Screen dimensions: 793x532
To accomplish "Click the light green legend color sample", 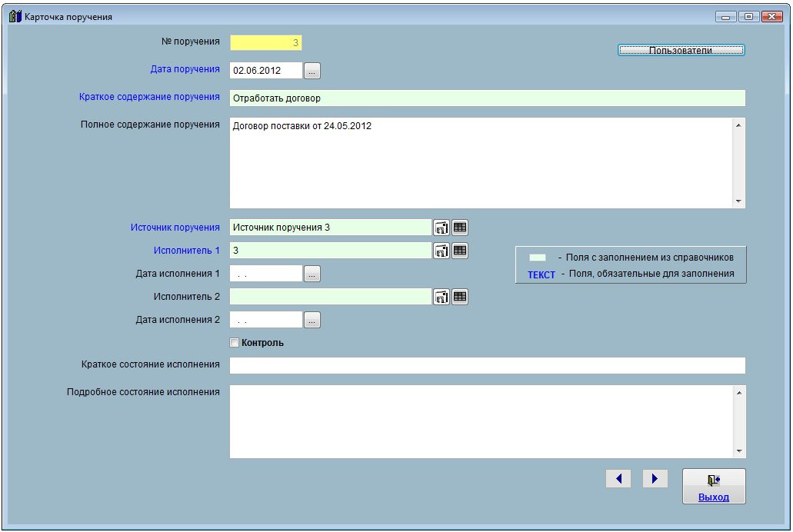I will click(537, 258).
